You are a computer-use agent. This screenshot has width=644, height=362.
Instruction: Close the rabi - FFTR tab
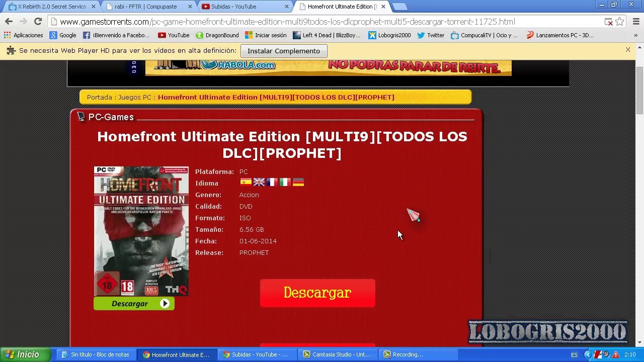[190, 7]
